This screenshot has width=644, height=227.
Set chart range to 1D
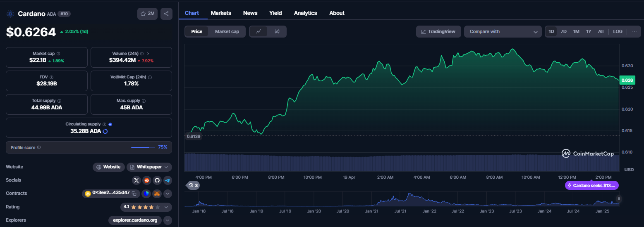551,31
